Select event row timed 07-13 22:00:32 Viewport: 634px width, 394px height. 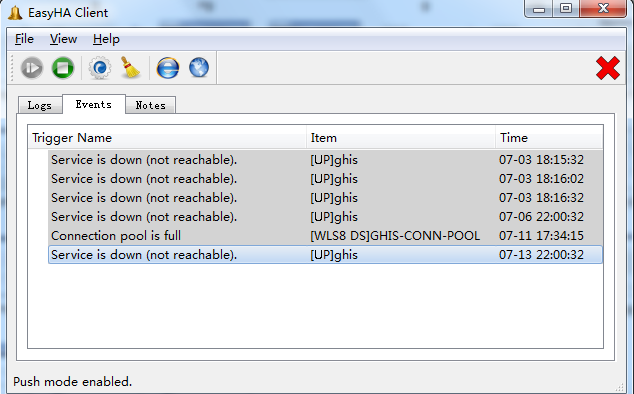pyautogui.click(x=325, y=255)
